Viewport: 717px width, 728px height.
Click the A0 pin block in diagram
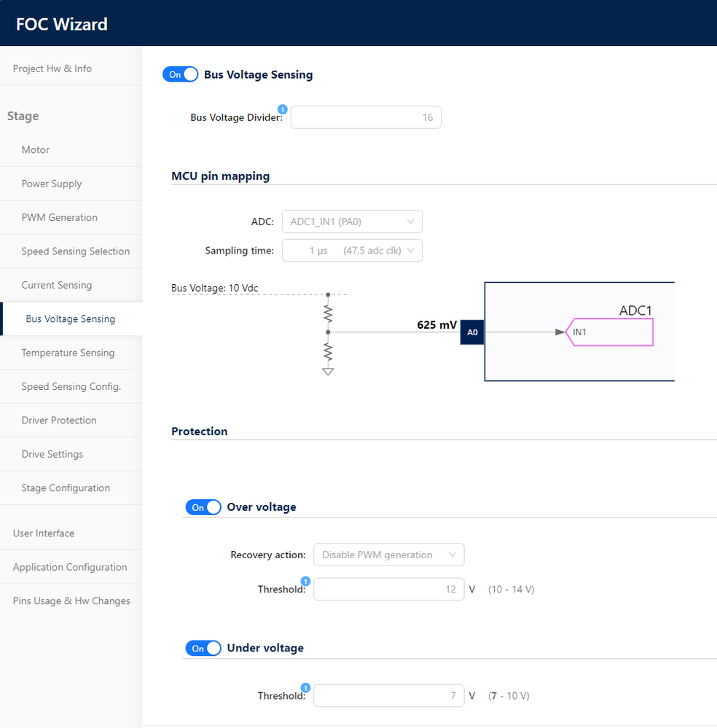[472, 332]
